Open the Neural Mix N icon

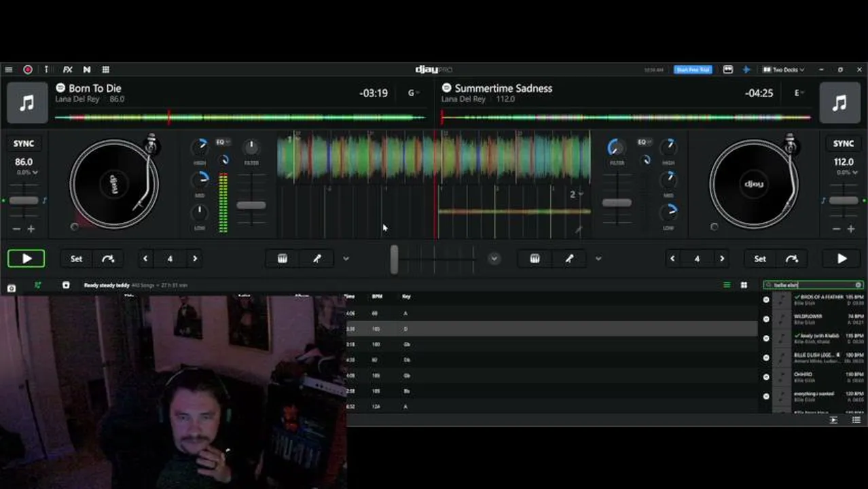pyautogui.click(x=87, y=69)
